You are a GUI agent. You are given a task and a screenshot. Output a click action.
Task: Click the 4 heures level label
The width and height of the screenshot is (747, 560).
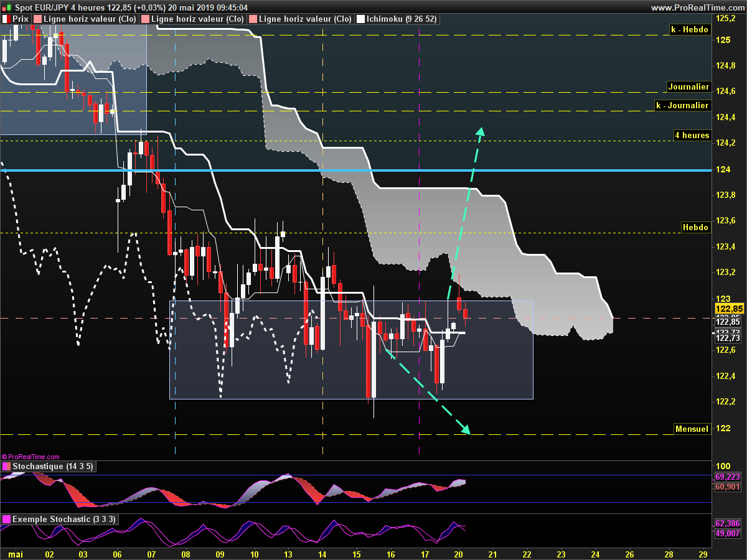point(692,135)
